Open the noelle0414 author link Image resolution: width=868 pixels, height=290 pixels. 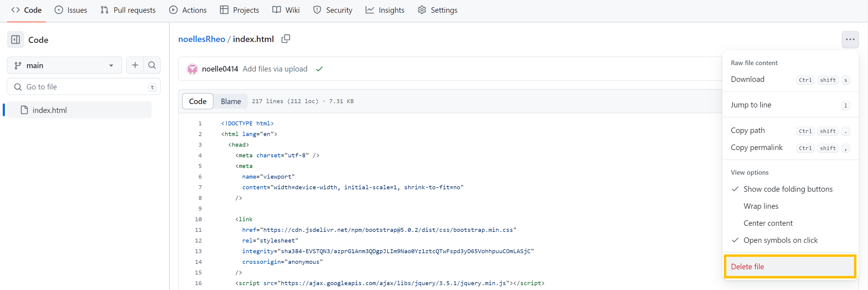(220, 69)
